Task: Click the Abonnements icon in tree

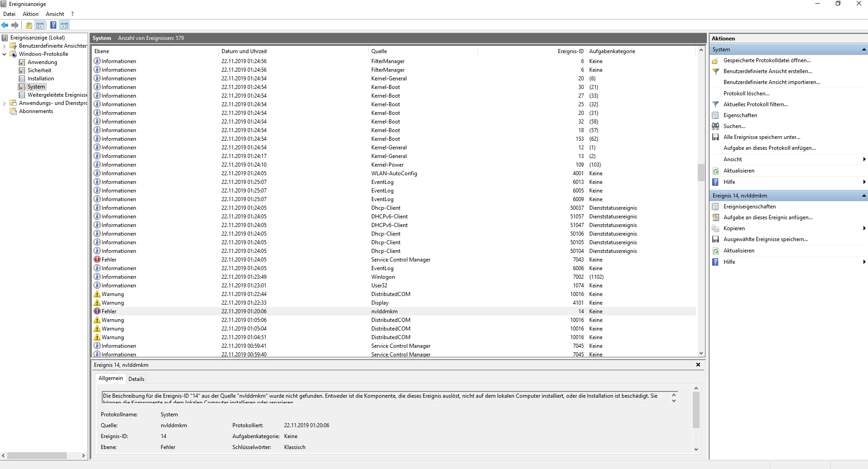Action: (13, 111)
